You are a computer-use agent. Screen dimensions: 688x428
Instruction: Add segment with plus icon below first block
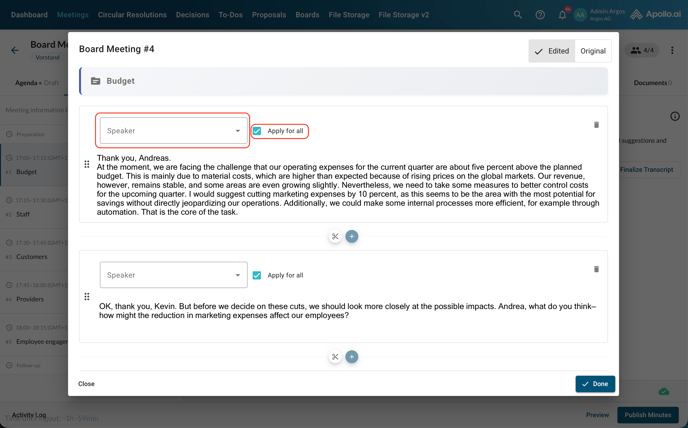(x=352, y=237)
